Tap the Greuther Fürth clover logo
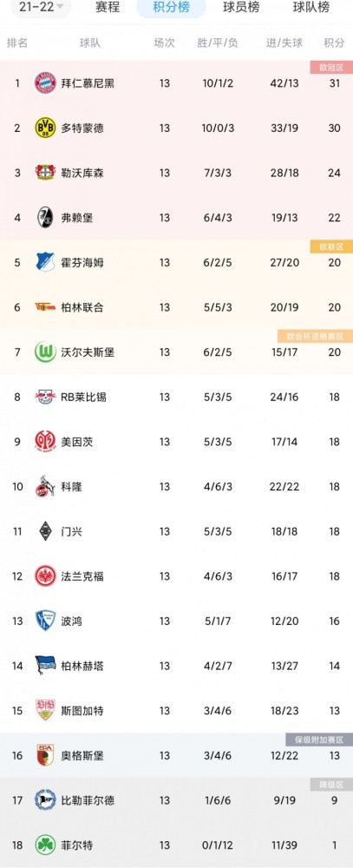This screenshot has height=868, width=353. coord(45,845)
